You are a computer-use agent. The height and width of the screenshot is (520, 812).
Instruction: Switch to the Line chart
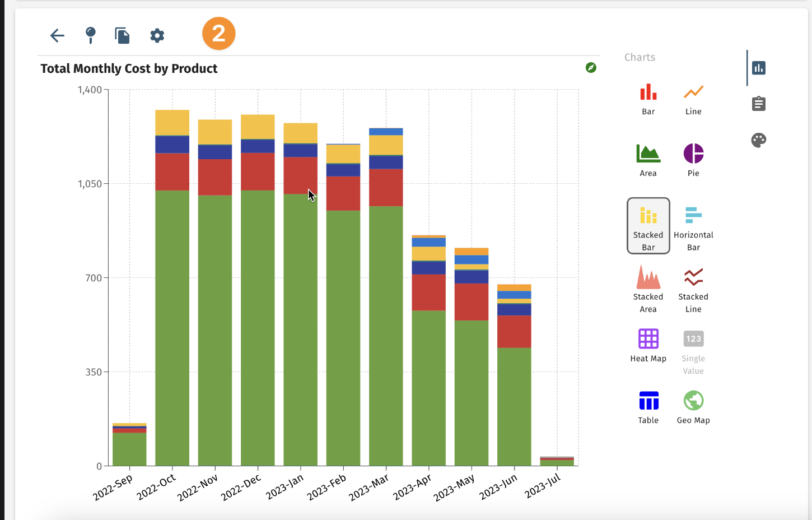(693, 98)
